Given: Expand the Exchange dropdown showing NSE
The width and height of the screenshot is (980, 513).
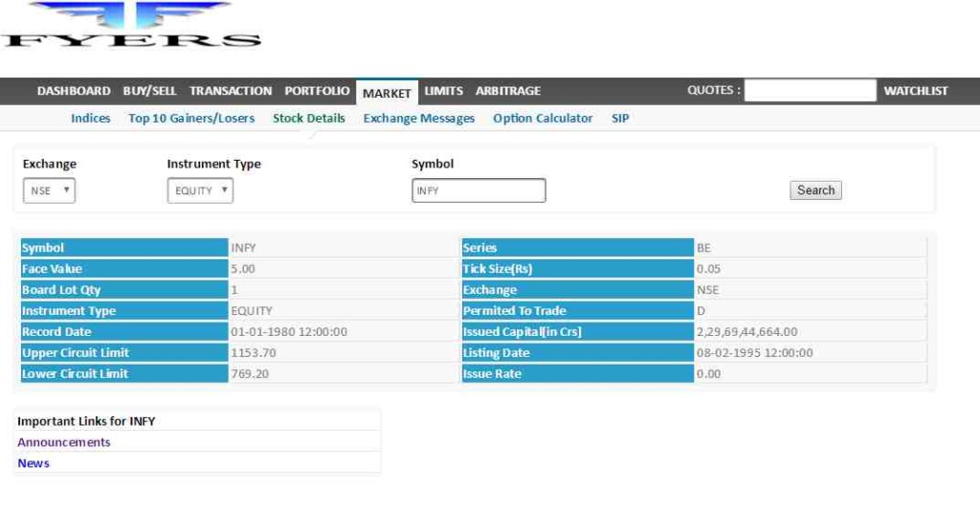Looking at the screenshot, I should pos(50,190).
